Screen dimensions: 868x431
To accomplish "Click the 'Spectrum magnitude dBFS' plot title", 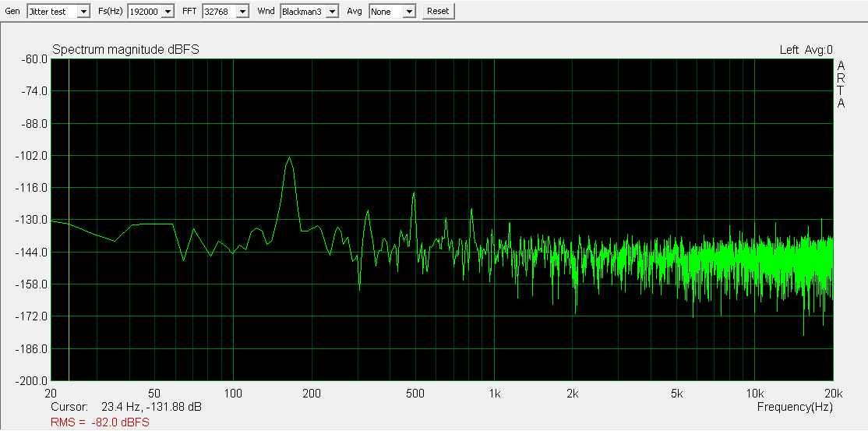I will point(125,50).
